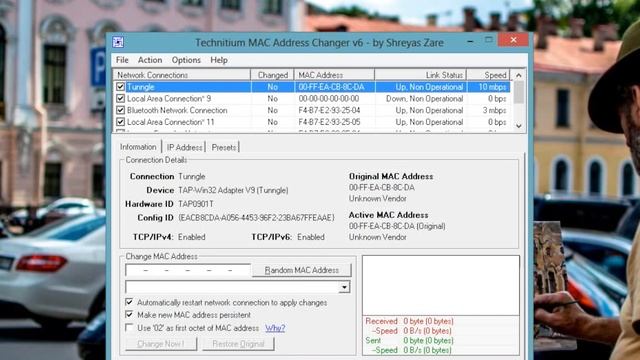Viewport: 640px width, 360px height.
Task: Click the Random MAC Address button
Action: coord(302,270)
